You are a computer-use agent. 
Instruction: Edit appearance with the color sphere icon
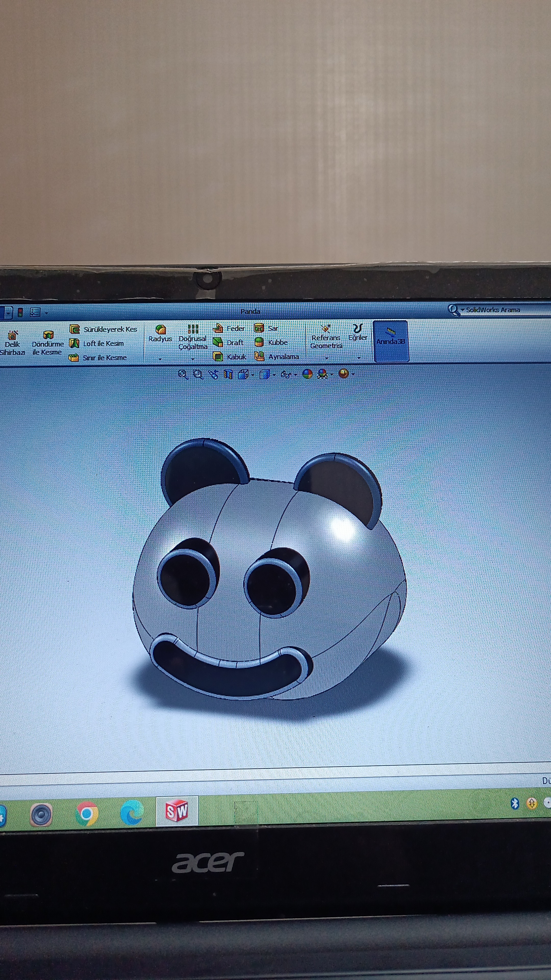307,374
